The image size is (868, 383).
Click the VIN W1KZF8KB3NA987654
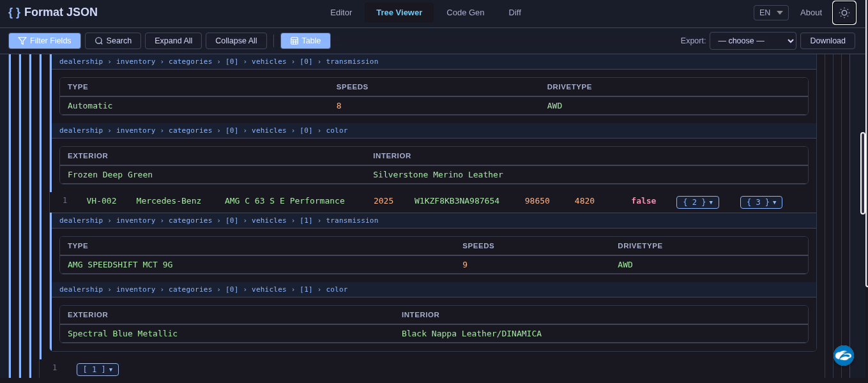(x=457, y=201)
